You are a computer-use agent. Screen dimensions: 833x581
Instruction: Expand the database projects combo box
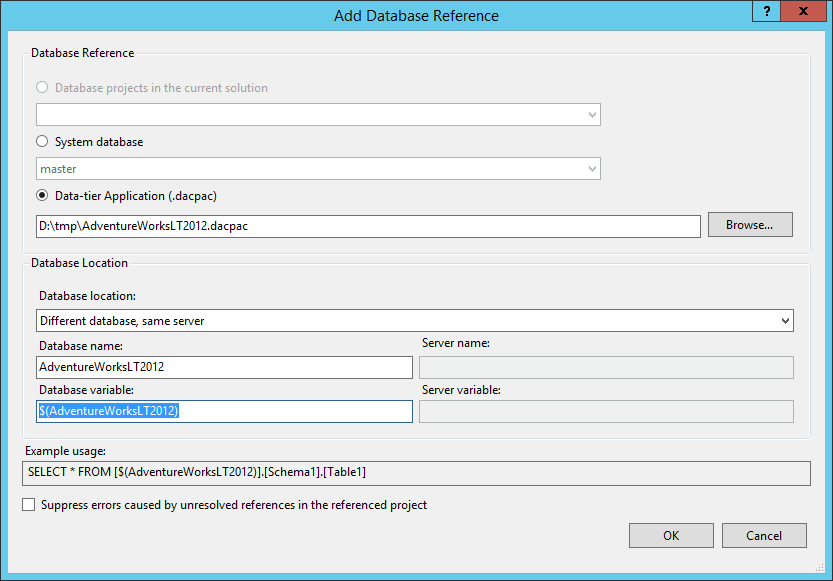tap(592, 115)
